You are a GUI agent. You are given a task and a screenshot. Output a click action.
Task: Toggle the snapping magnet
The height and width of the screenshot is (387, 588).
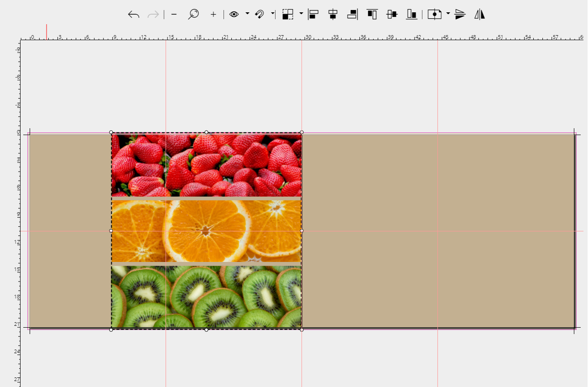coord(259,14)
